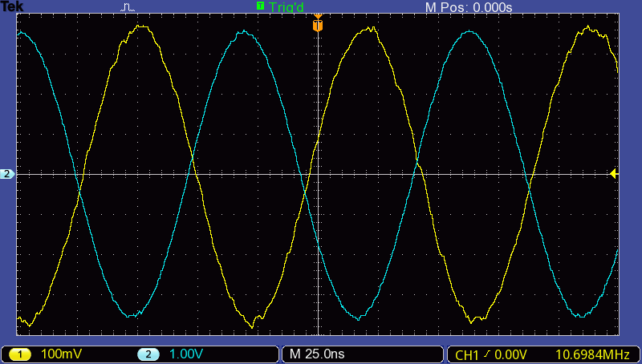Click the yellow trigger level arrow
This screenshot has height=364, width=642.
coord(613,174)
